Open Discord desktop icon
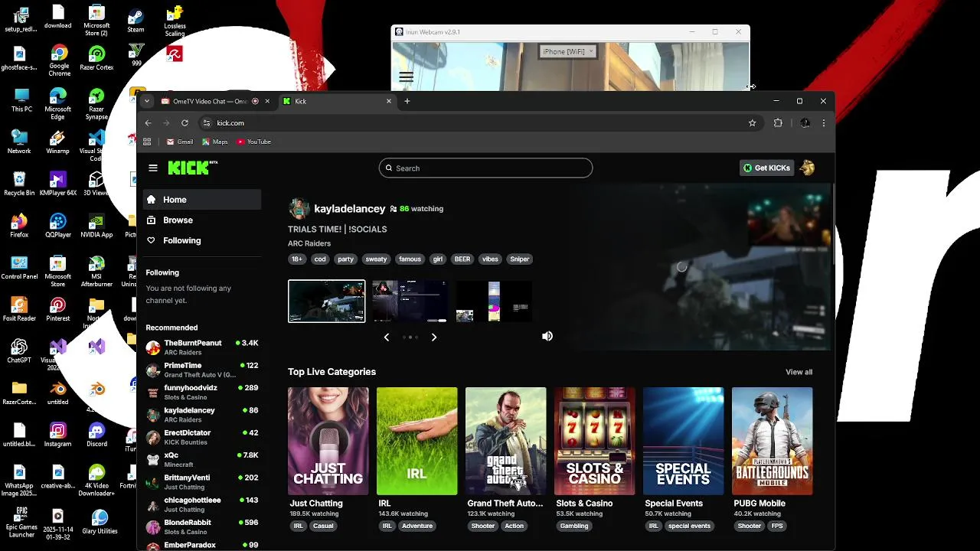 96,435
